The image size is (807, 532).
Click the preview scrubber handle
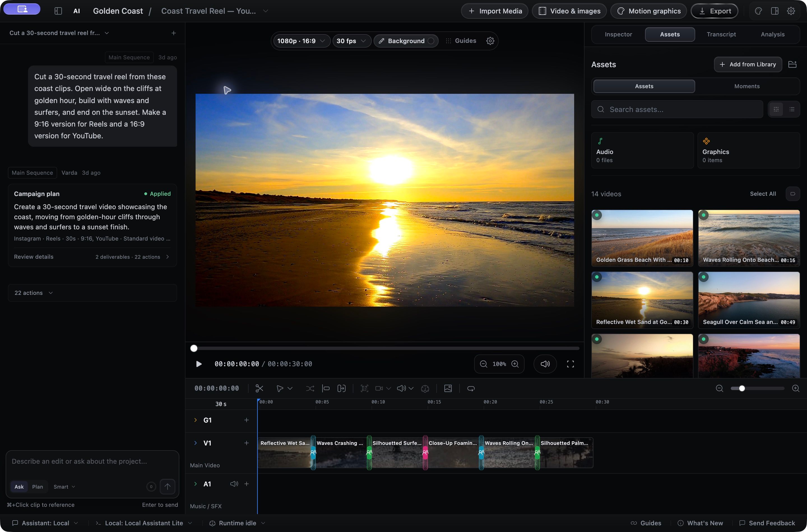[x=194, y=348]
